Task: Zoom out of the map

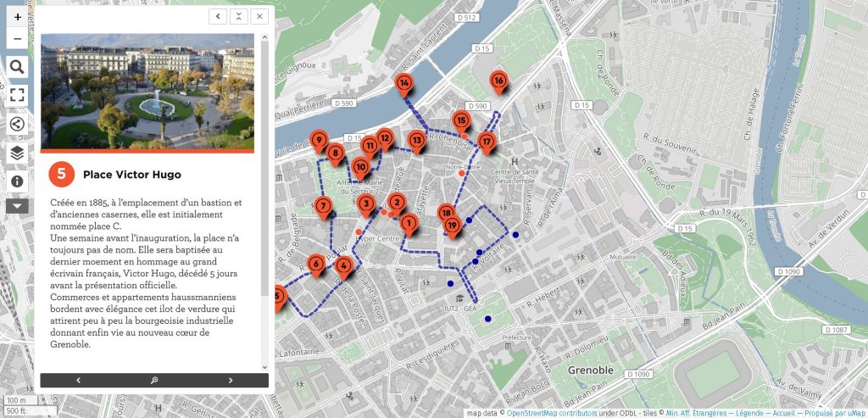Action: click(x=18, y=39)
